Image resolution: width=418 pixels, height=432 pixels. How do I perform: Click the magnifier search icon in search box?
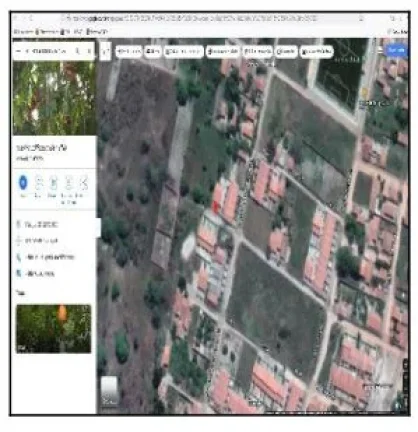(77, 51)
